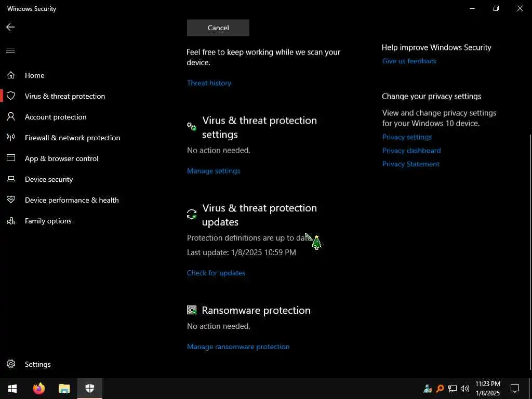Select Virus & threat protection in the sidebar
The height and width of the screenshot is (399, 532).
tap(65, 96)
